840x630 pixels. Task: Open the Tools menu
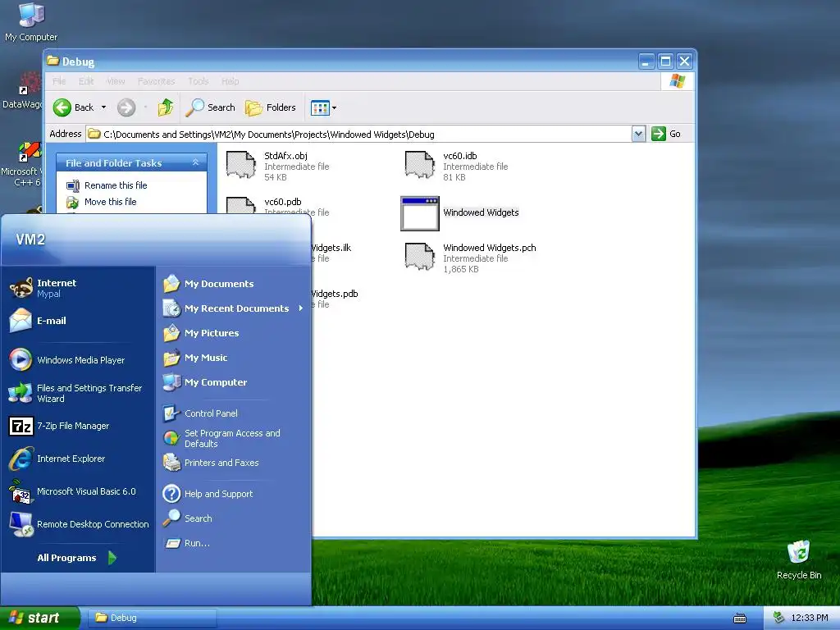199,81
